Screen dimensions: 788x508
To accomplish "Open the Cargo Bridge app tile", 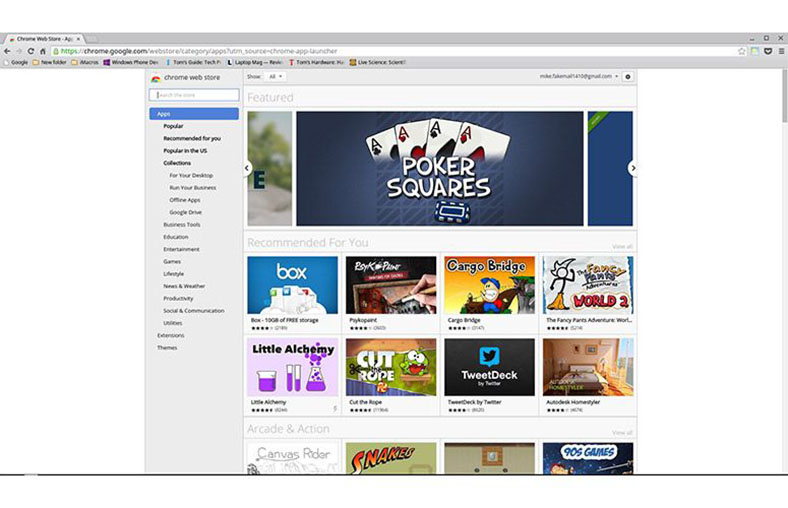I will (489, 293).
